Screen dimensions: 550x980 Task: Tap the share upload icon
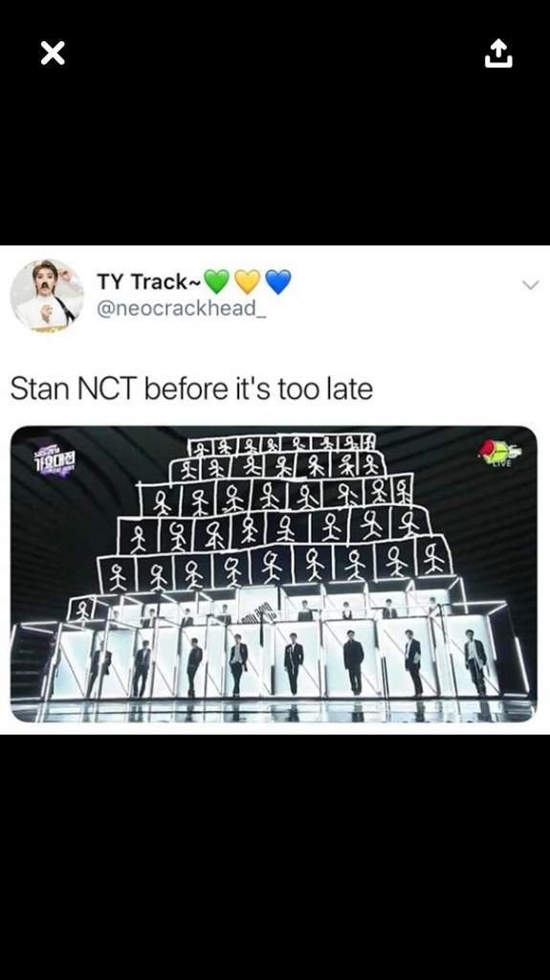(498, 54)
